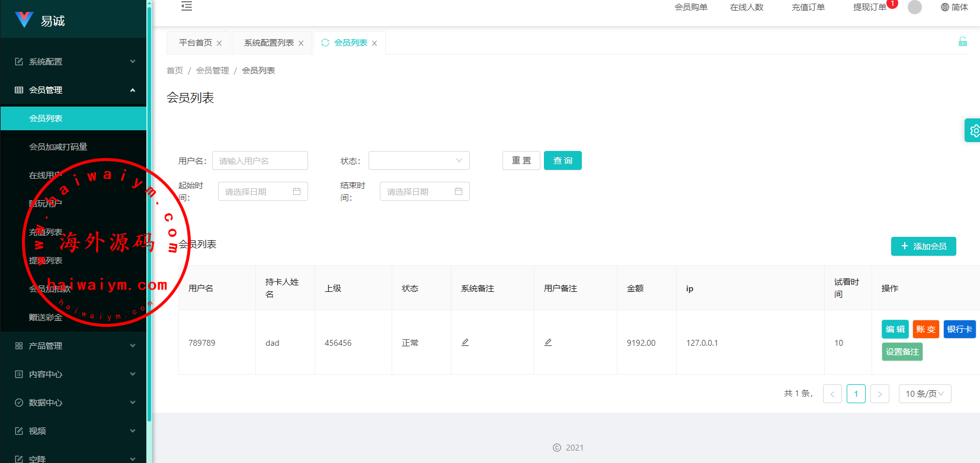The image size is (980, 463).
Task: Switch to the 平台首页 tab
Action: pos(195,43)
